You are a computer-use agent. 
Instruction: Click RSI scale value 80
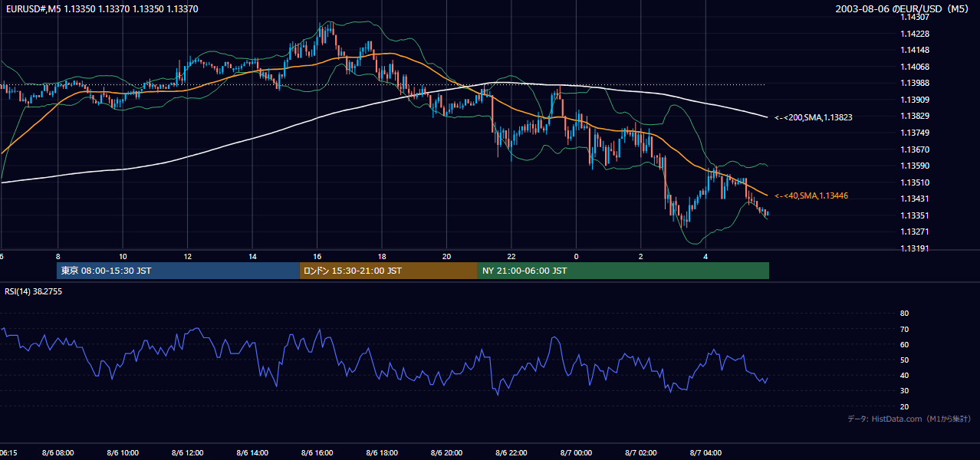point(904,314)
